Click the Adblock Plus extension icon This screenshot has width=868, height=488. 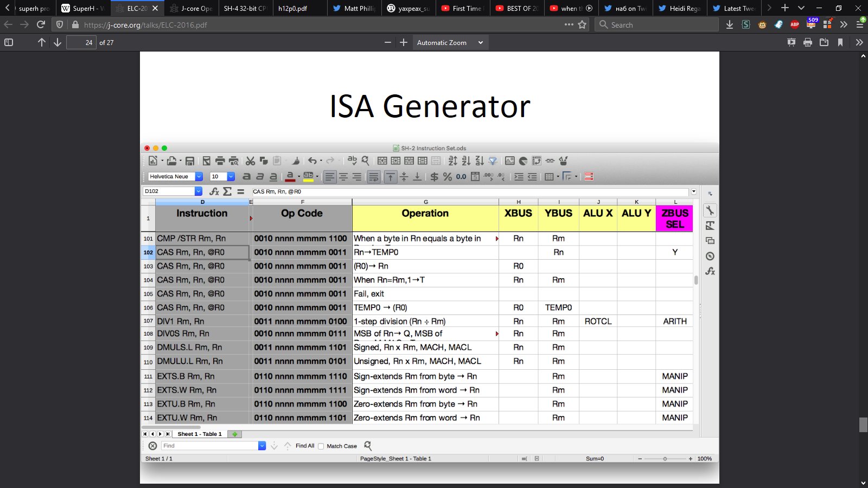(795, 25)
